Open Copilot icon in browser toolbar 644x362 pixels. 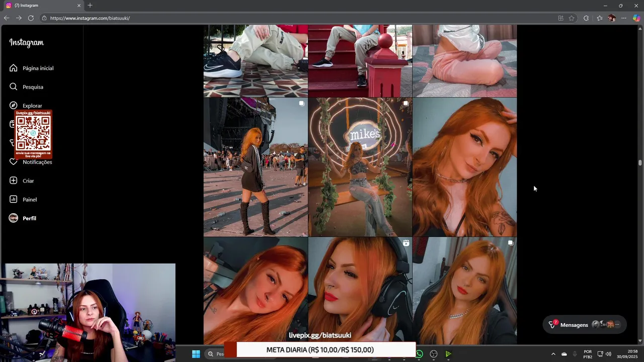(636, 18)
